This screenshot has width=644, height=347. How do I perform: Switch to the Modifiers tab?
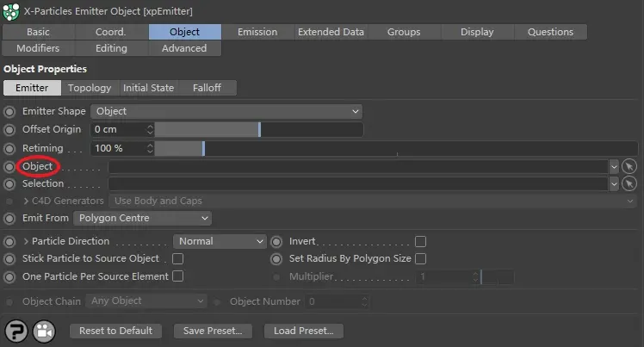coord(38,48)
